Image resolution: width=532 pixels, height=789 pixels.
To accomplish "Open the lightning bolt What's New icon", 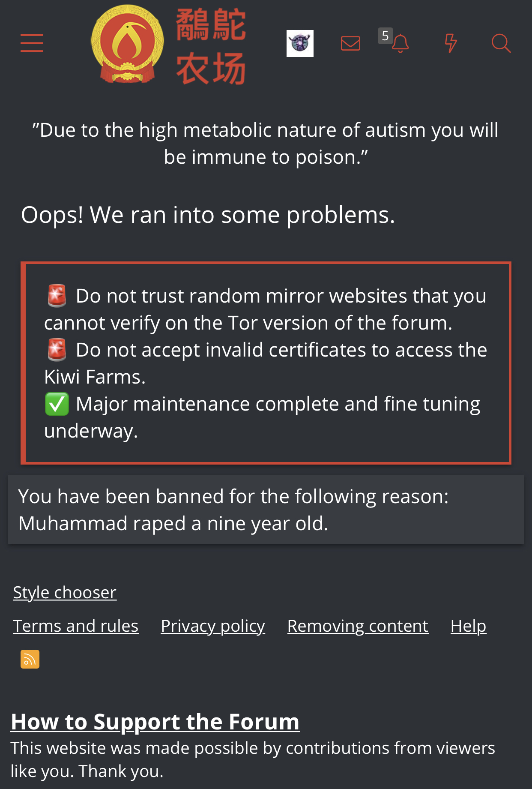I will point(451,43).
